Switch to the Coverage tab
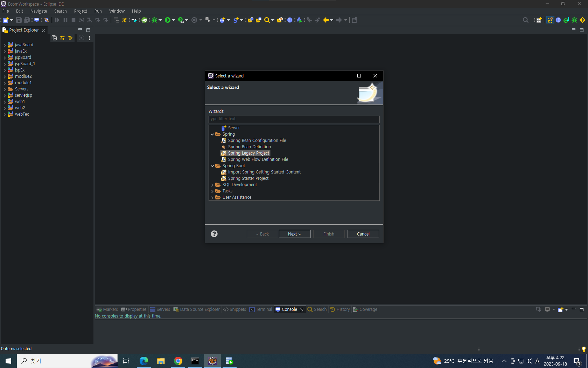Viewport: 588px width, 368px height. pyautogui.click(x=365, y=309)
